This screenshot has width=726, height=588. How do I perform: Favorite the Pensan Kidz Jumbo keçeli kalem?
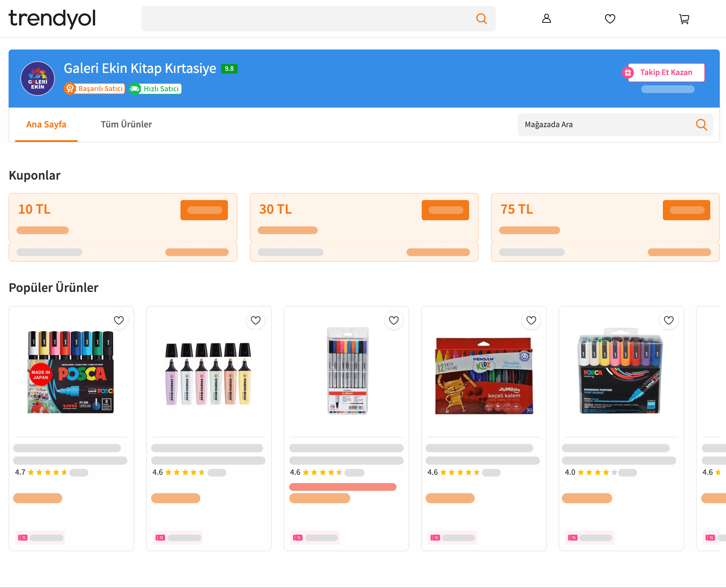click(x=531, y=320)
